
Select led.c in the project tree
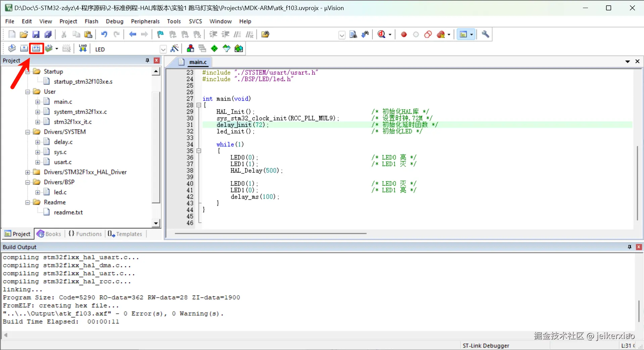coord(60,192)
